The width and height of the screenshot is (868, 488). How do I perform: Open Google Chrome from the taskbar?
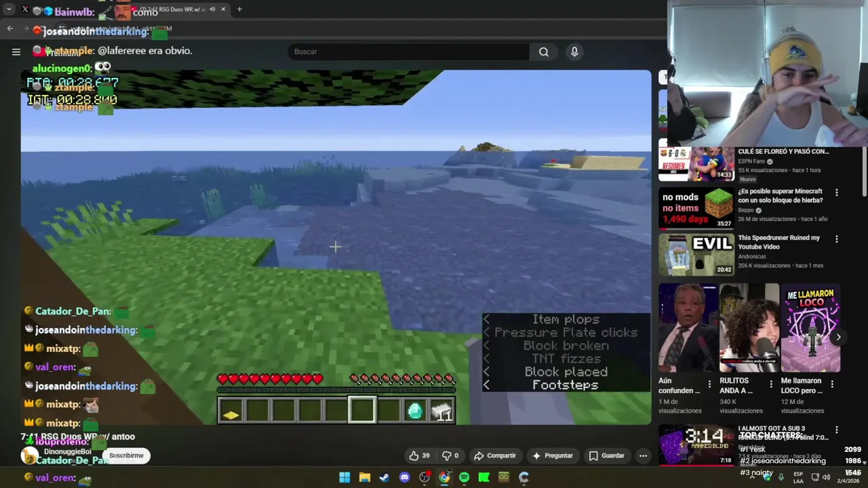(x=444, y=477)
